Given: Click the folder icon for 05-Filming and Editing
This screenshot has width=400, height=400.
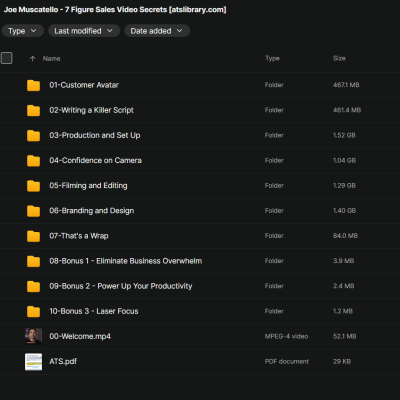Looking at the screenshot, I should click(33, 186).
